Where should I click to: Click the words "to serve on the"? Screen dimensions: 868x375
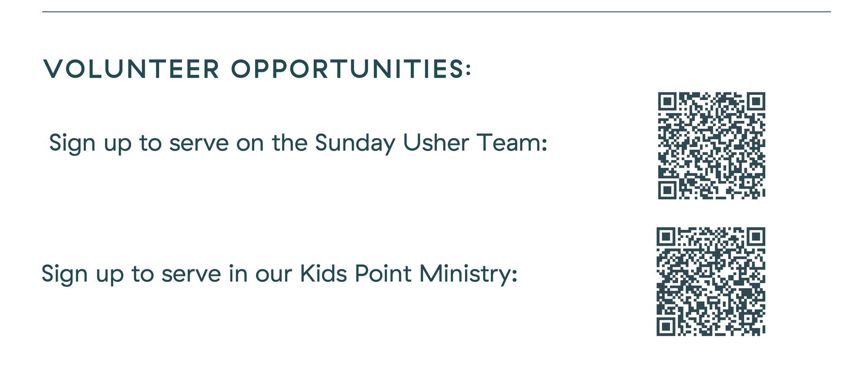click(223, 143)
